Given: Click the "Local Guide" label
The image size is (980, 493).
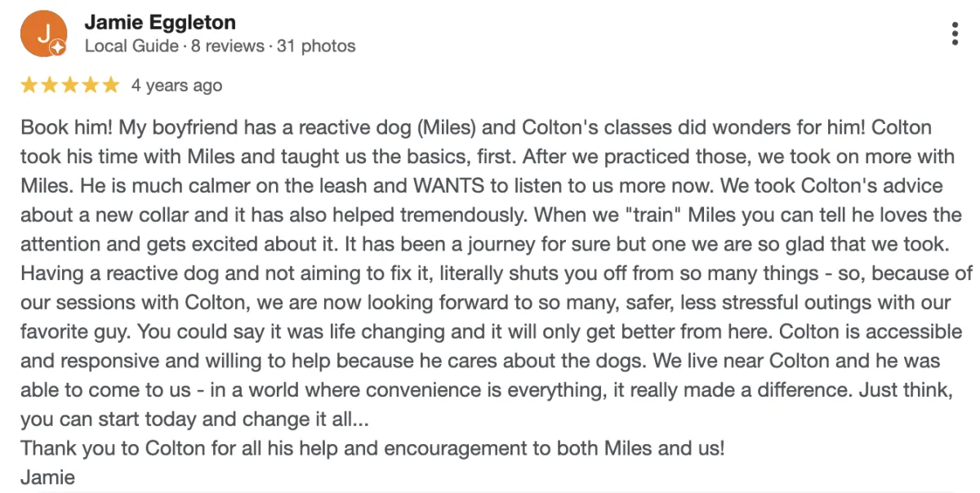Looking at the screenshot, I should pos(131,46).
